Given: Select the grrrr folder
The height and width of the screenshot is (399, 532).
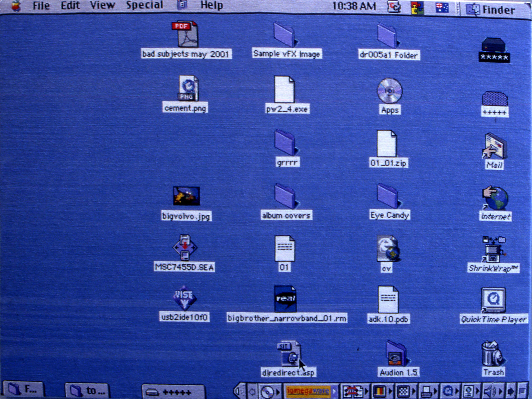Looking at the screenshot, I should pos(286,143).
